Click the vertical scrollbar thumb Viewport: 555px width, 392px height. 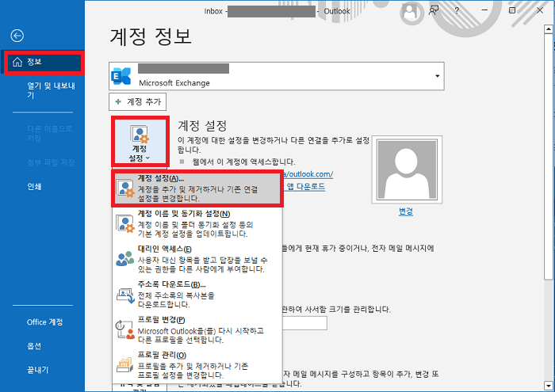click(549, 155)
